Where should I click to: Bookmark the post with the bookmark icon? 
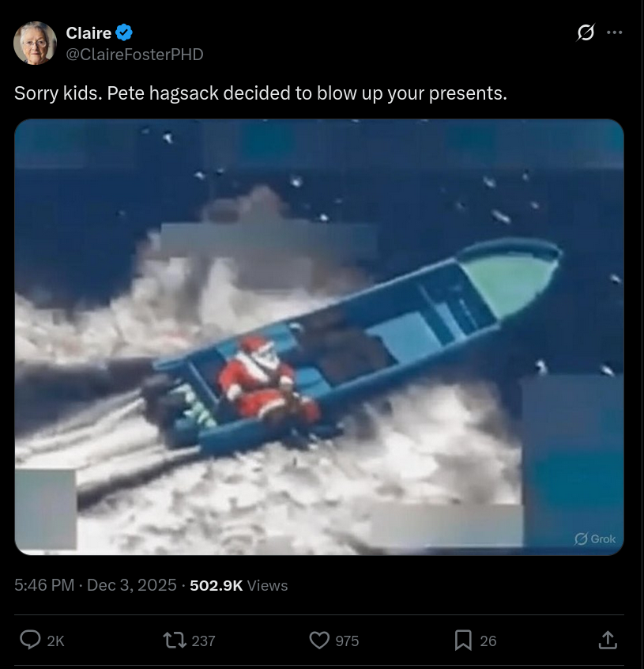point(463,640)
